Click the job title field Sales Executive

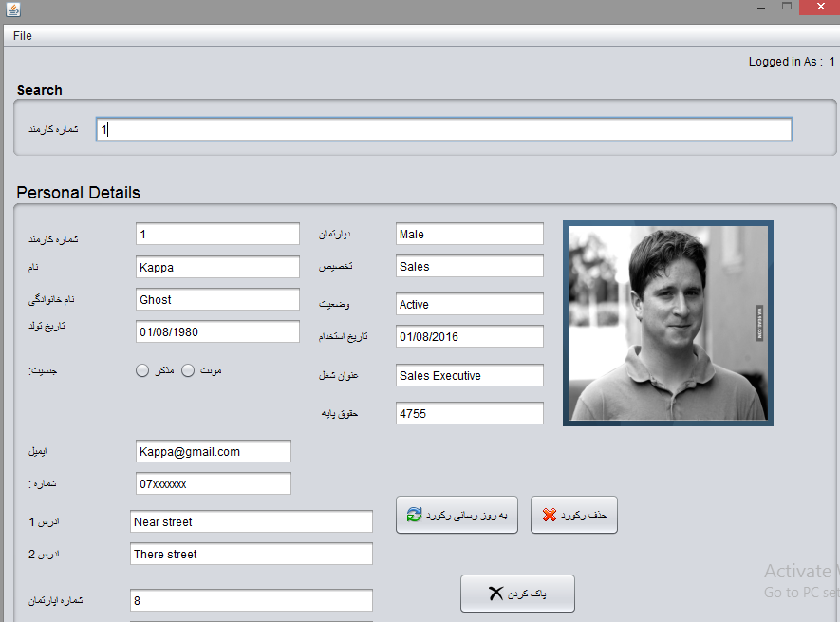coord(469,375)
